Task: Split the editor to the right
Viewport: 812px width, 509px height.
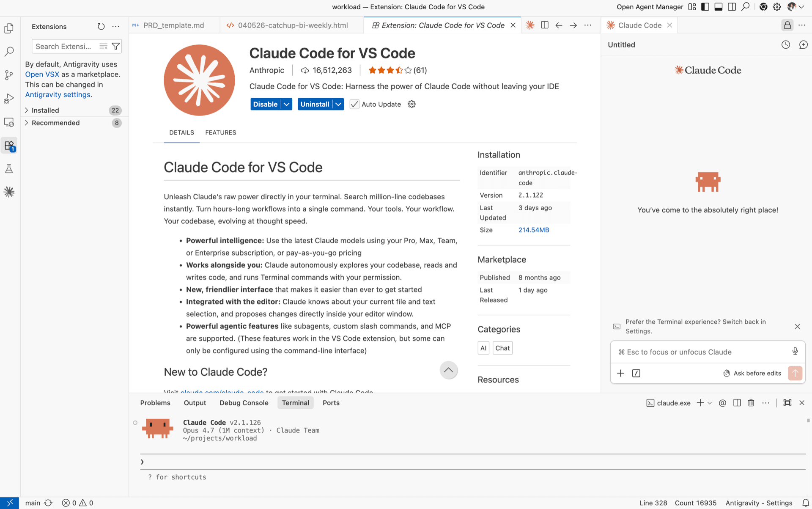Action: pos(545,25)
